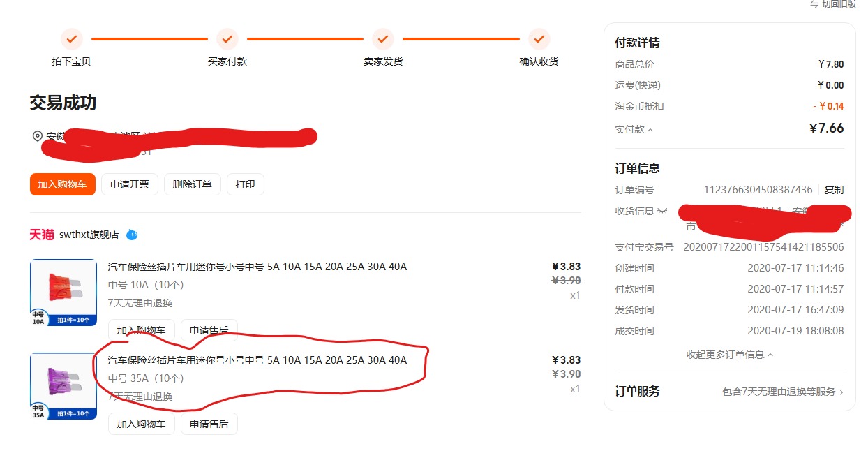The height and width of the screenshot is (451, 868).
Task: Click the 删除订单 button
Action: (x=192, y=184)
